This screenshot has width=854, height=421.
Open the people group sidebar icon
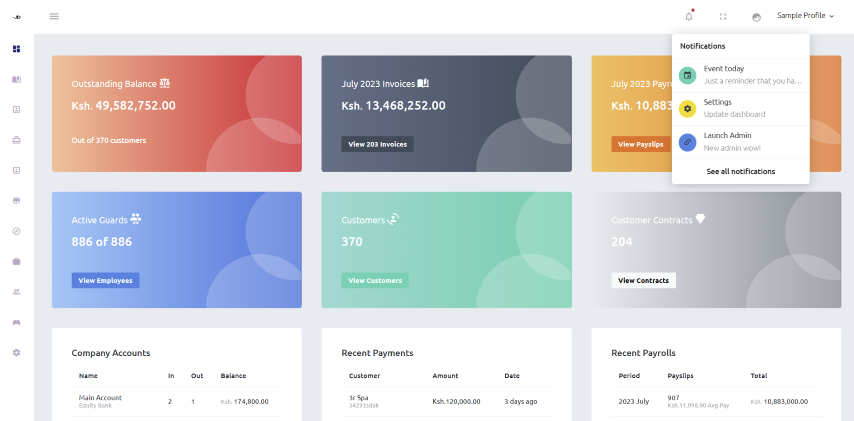[x=16, y=292]
